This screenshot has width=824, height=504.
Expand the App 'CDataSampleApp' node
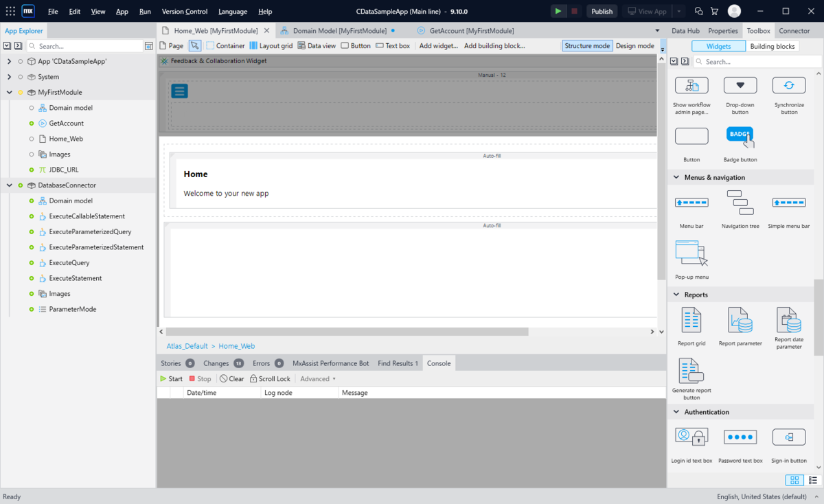tap(10, 61)
